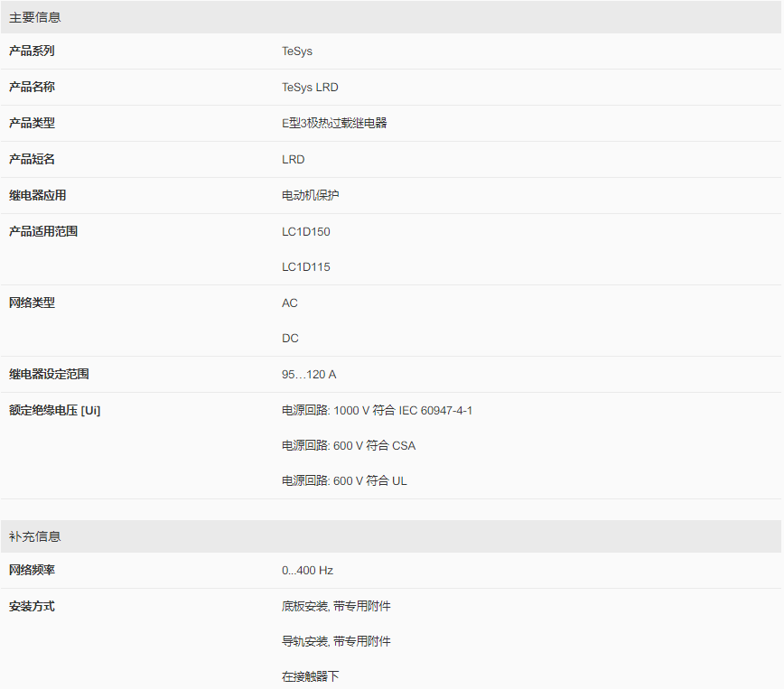Screen dimensions: 784x689
Task: Click the 补充信息 section header
Action: pyautogui.click(x=391, y=536)
